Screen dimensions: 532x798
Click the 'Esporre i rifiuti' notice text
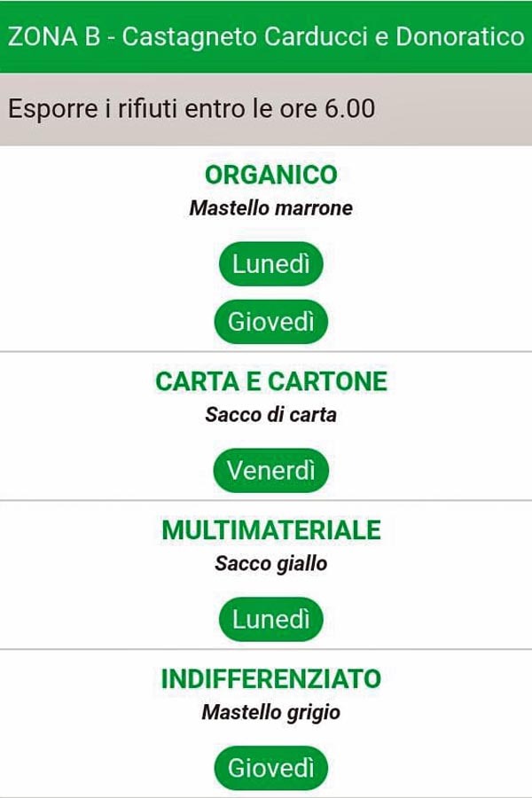coord(89,109)
